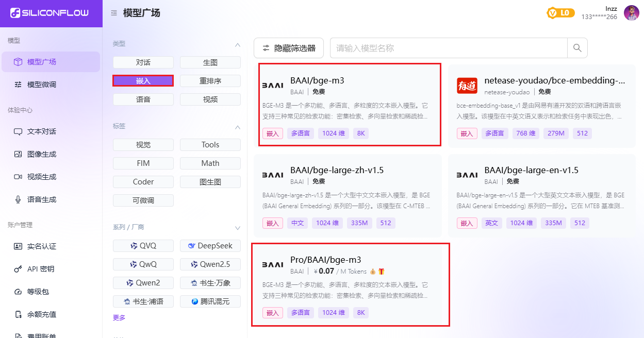Filter by 书生·浦语 series
Image resolution: width=644 pixels, height=338 pixels.
[143, 301]
